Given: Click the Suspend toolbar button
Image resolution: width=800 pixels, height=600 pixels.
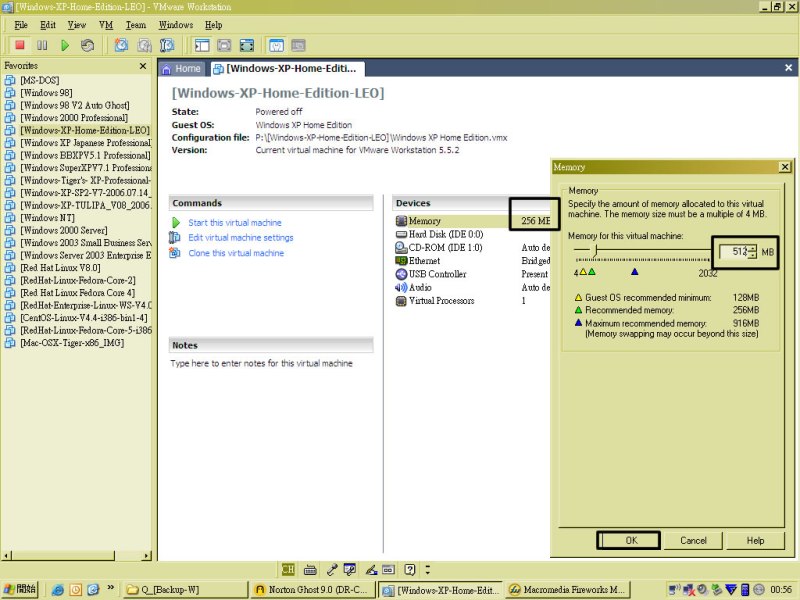Looking at the screenshot, I should pyautogui.click(x=42, y=45).
